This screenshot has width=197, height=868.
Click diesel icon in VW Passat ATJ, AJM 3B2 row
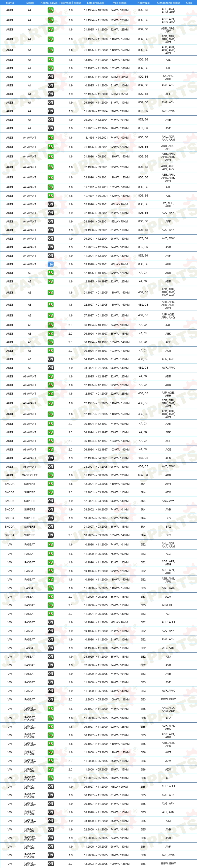pos(51,648)
